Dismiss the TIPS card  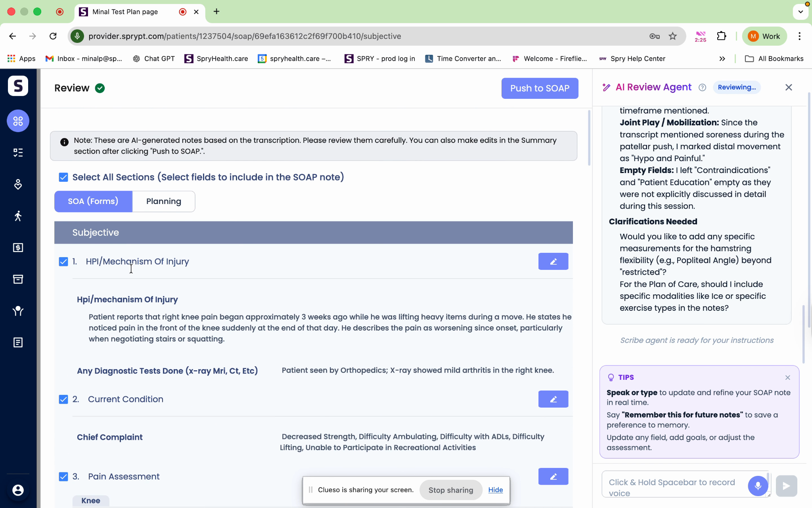coord(788,377)
